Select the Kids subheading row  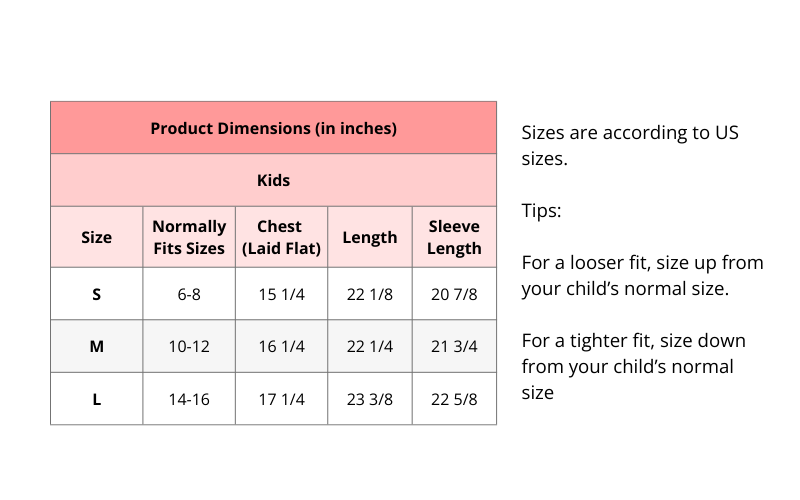click(x=273, y=180)
